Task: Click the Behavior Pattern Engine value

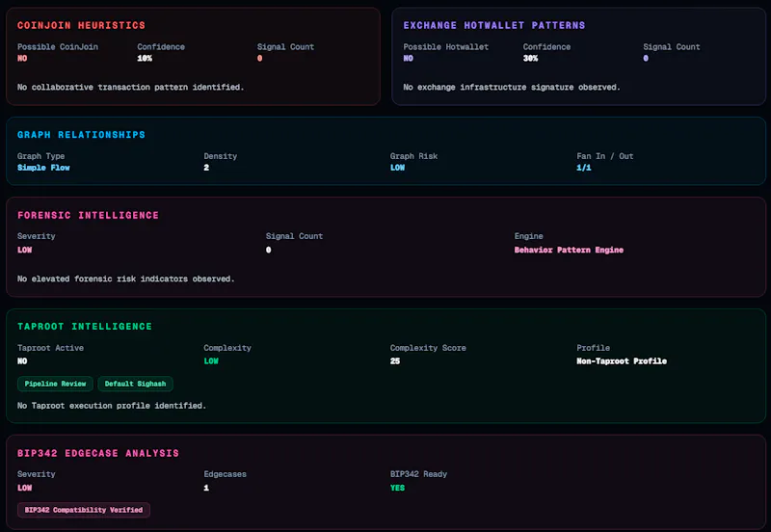Action: click(x=569, y=250)
